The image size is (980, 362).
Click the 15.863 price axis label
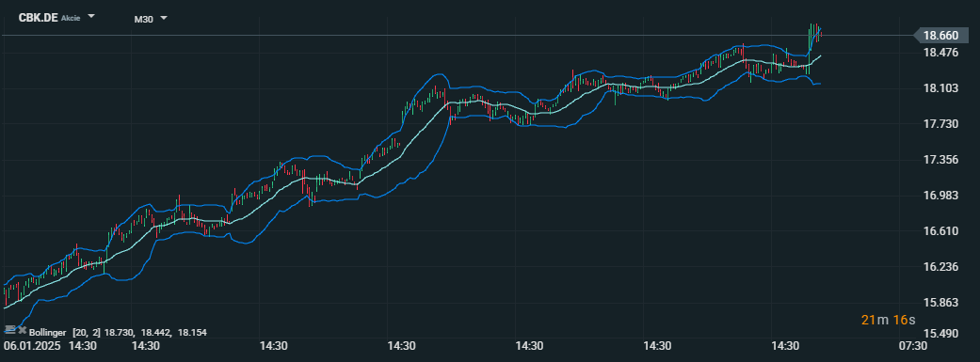940,302
